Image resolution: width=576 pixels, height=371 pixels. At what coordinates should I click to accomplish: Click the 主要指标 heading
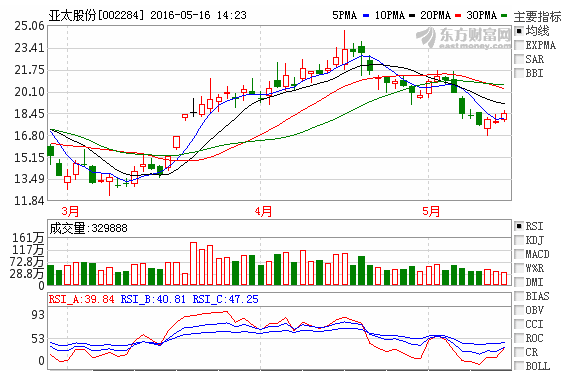537,17
